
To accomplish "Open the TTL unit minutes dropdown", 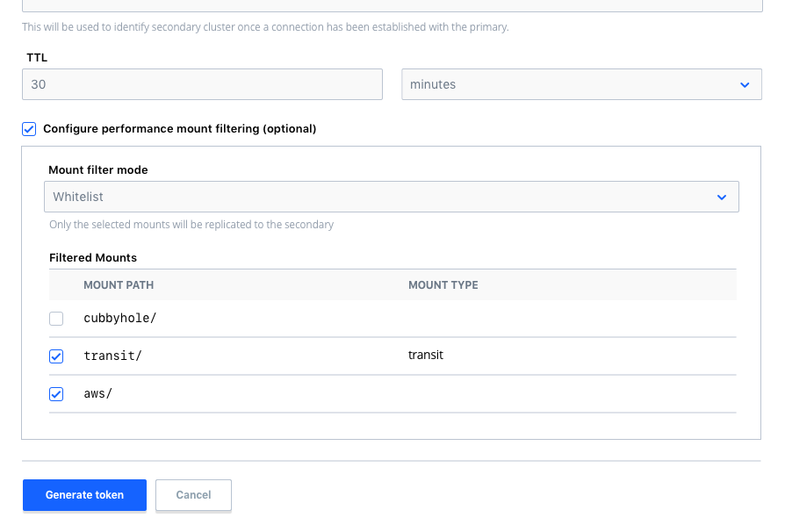I will 580,85.
